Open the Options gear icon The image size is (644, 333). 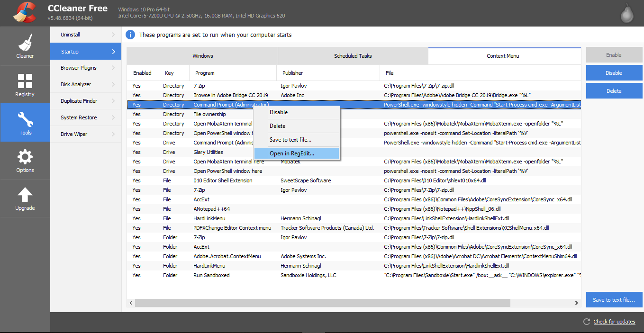click(25, 157)
